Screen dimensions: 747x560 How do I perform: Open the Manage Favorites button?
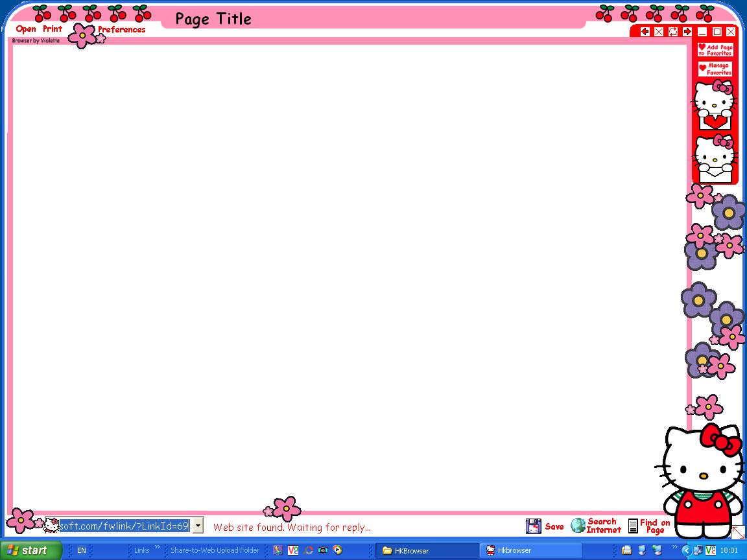point(715,69)
